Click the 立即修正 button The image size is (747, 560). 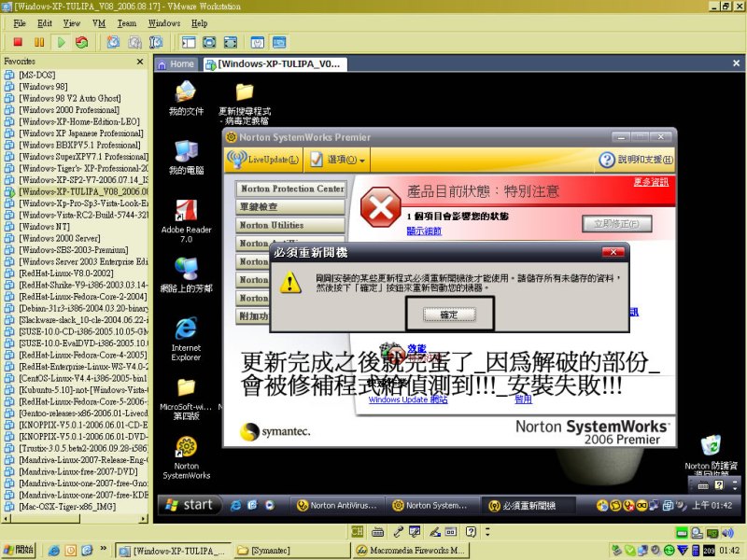click(x=616, y=223)
